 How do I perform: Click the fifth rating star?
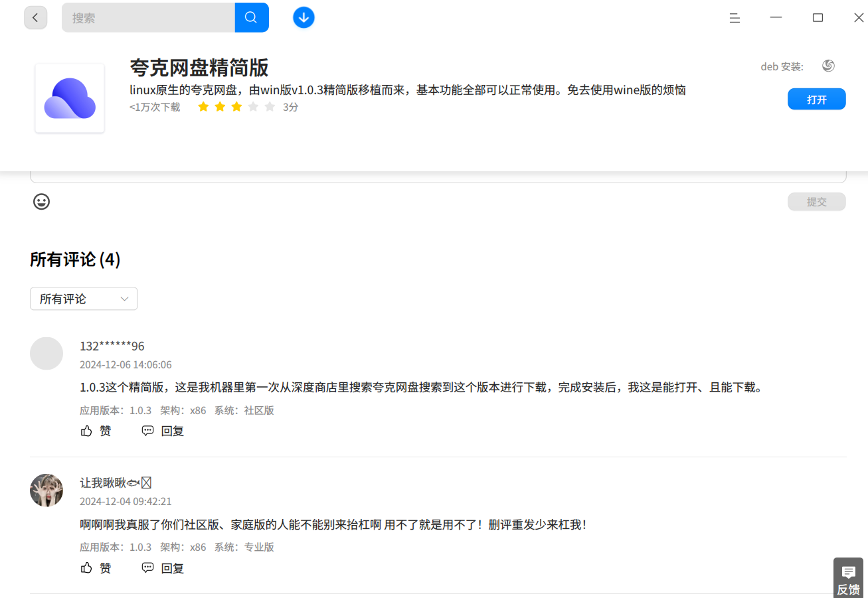point(270,107)
